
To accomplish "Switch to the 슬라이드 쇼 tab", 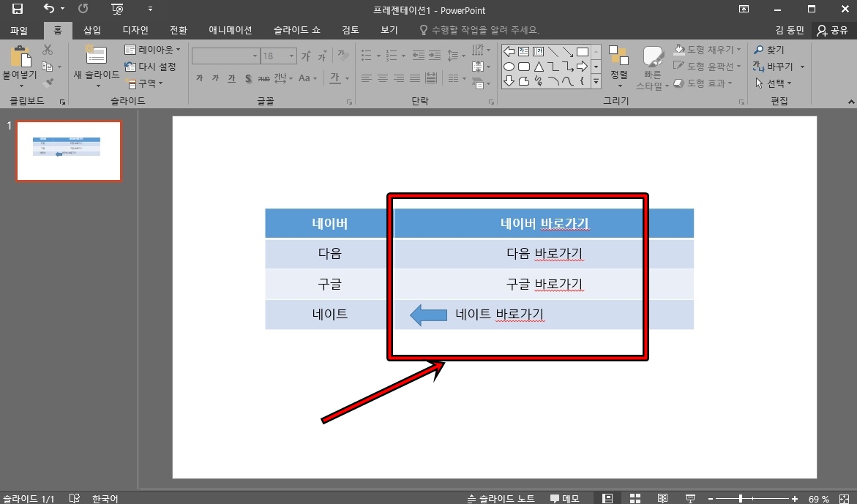I will coord(297,30).
